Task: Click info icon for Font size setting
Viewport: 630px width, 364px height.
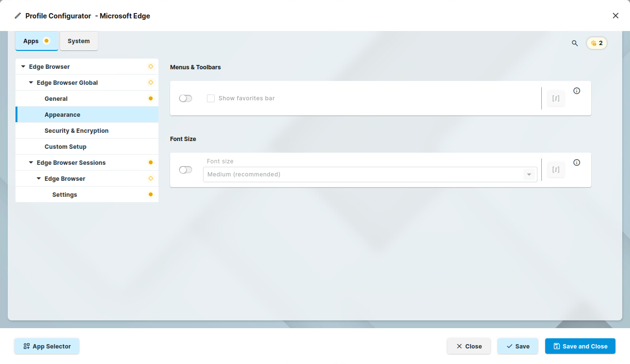Action: [577, 162]
